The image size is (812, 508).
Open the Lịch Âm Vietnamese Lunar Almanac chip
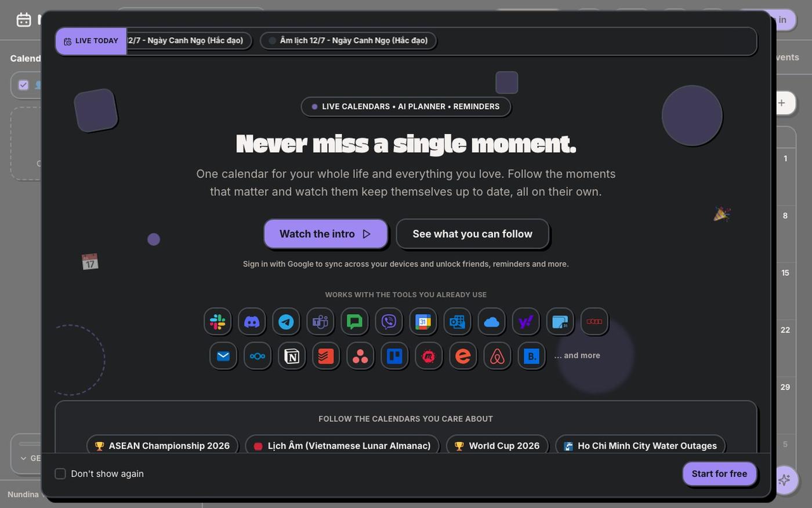pos(342,445)
